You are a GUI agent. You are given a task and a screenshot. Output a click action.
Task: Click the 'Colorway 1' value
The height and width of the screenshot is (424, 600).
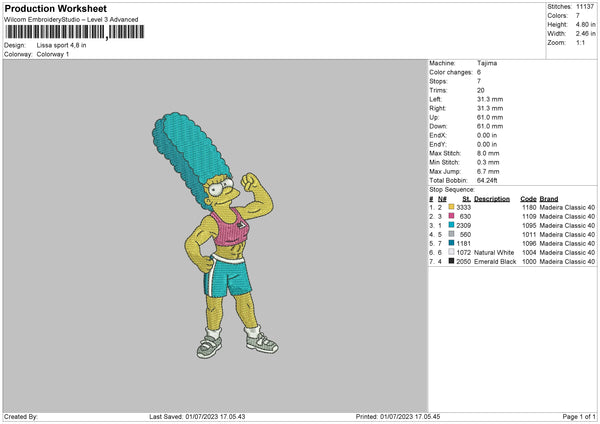coord(53,54)
